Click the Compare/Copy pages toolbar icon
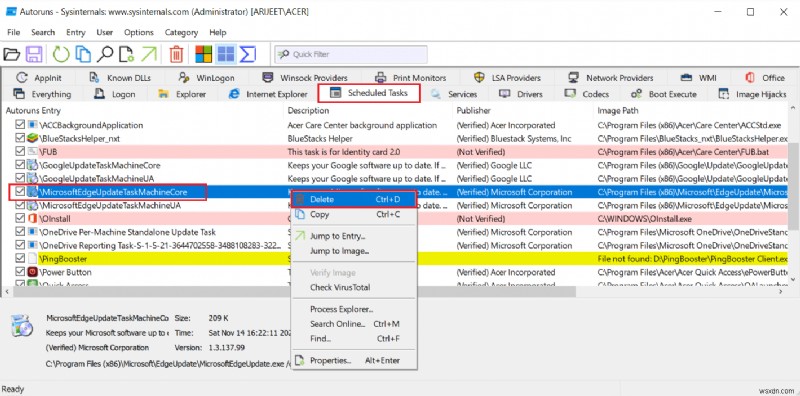This screenshot has width=800, height=396. [83, 54]
